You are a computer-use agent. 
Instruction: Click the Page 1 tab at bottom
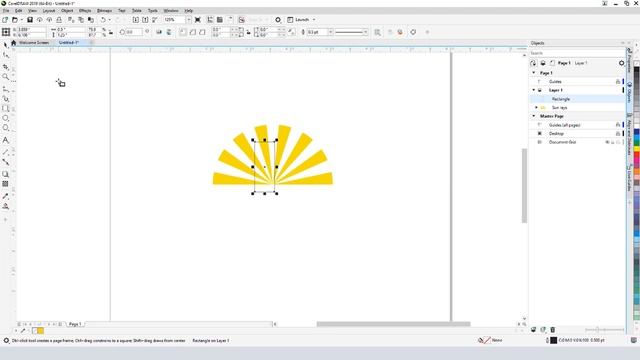coord(75,324)
